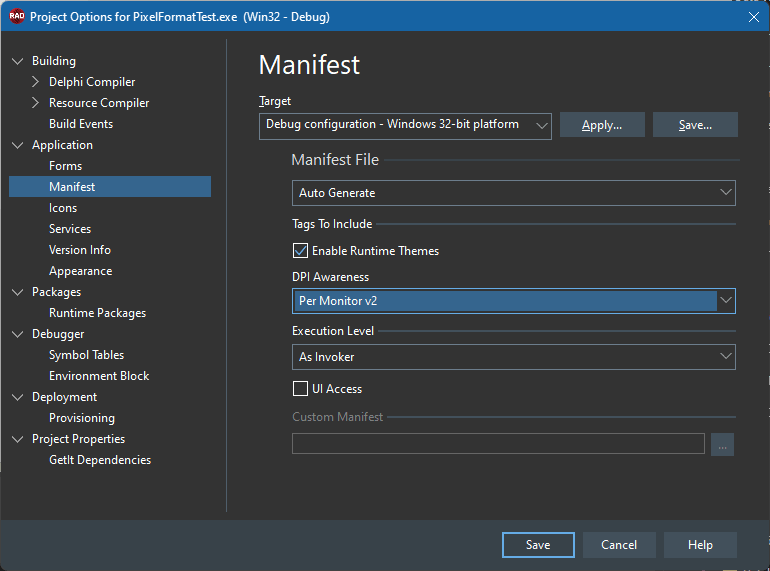Screen dimensions: 770x571
Task: Enable the UI Access checkbox
Action: [301, 389]
